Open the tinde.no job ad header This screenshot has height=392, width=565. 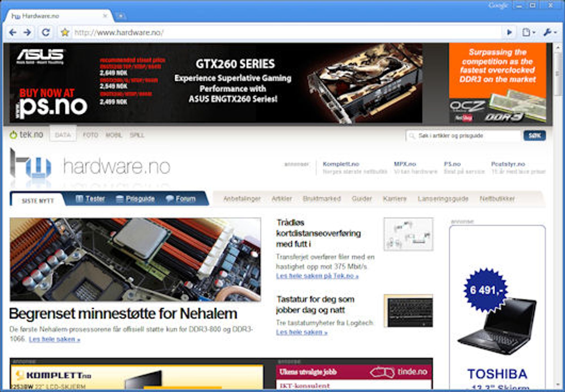click(x=354, y=372)
